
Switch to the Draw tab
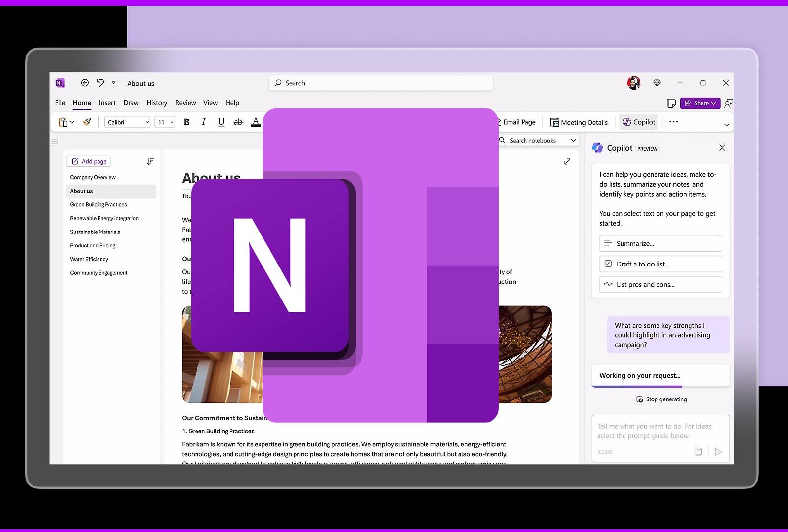pos(131,103)
